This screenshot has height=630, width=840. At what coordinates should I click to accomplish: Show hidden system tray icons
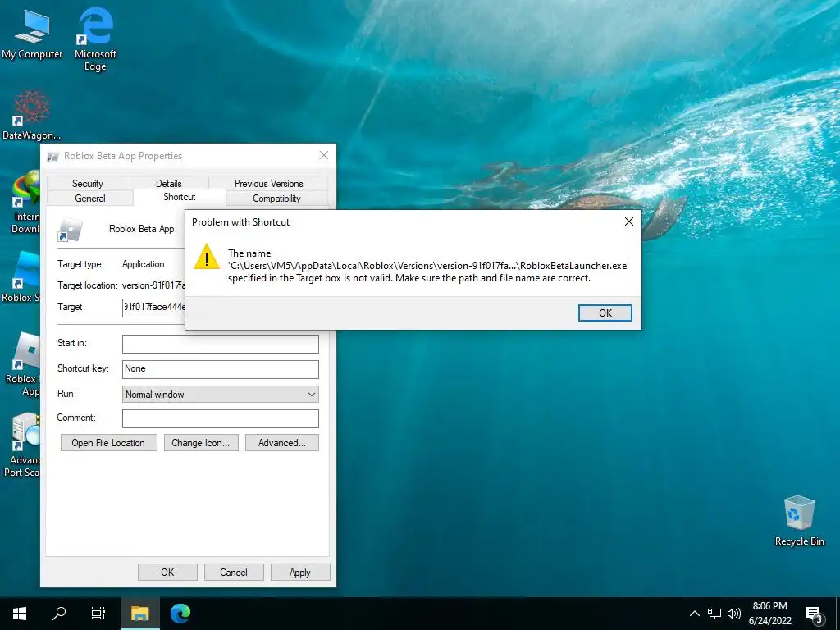(x=694, y=614)
